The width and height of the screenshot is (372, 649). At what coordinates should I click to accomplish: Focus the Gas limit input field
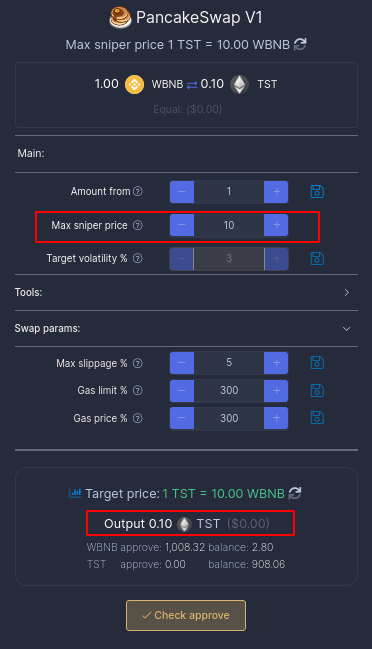tap(229, 390)
